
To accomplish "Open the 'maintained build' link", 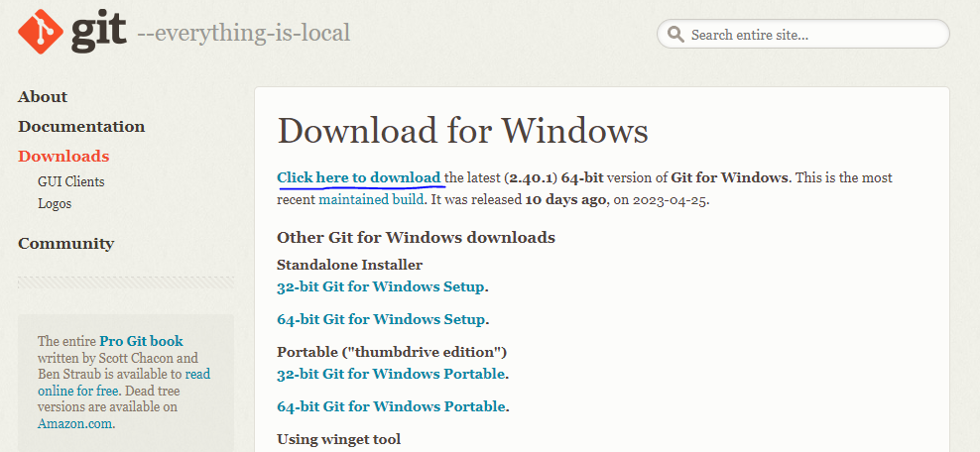I will coord(372,200).
